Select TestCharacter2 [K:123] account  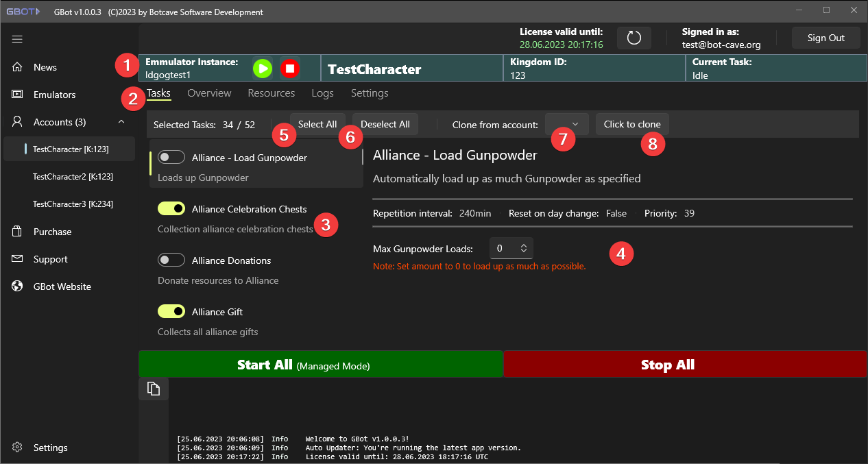[73, 177]
